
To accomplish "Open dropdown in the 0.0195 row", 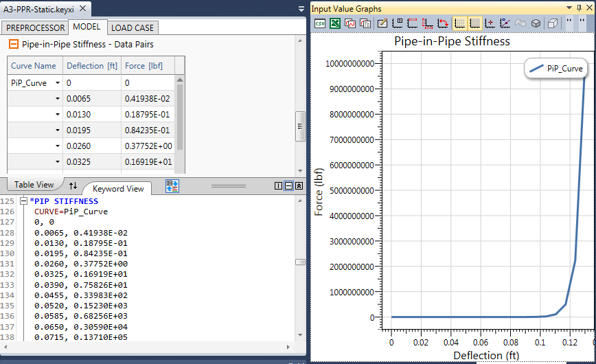I will (58, 130).
